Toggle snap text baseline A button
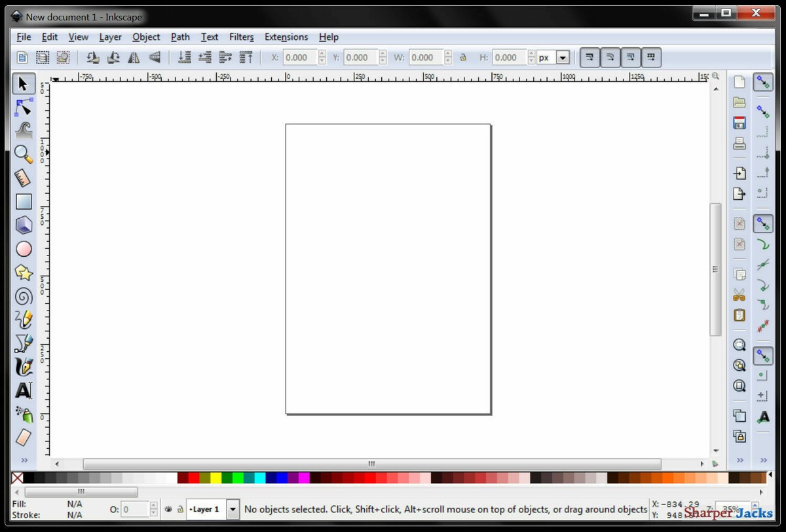The image size is (786, 532). (x=763, y=417)
